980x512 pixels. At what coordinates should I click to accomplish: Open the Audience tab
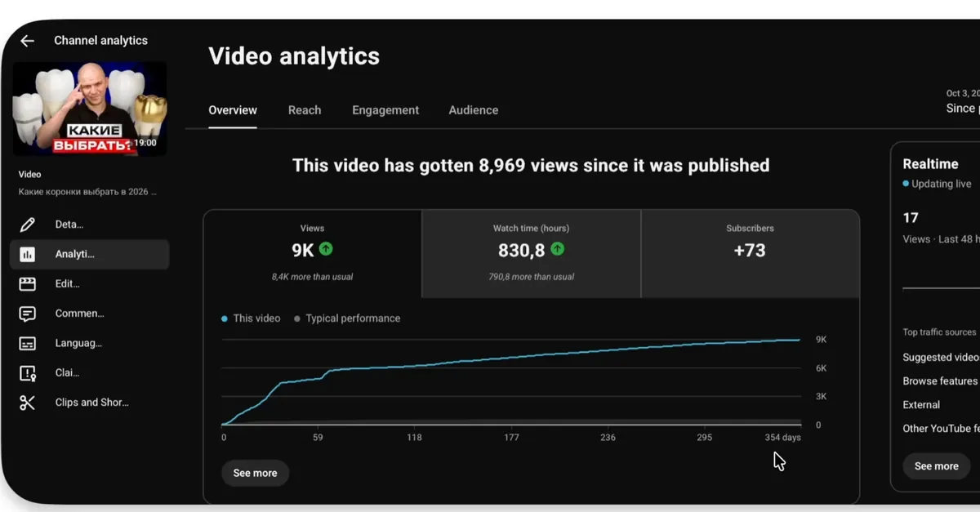pos(474,110)
